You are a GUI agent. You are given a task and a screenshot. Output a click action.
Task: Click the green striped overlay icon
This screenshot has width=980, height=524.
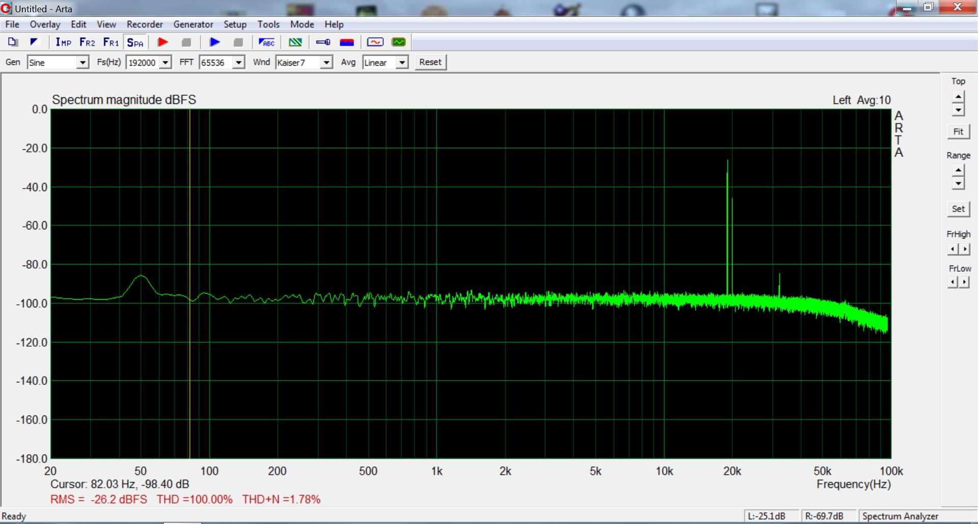point(295,42)
